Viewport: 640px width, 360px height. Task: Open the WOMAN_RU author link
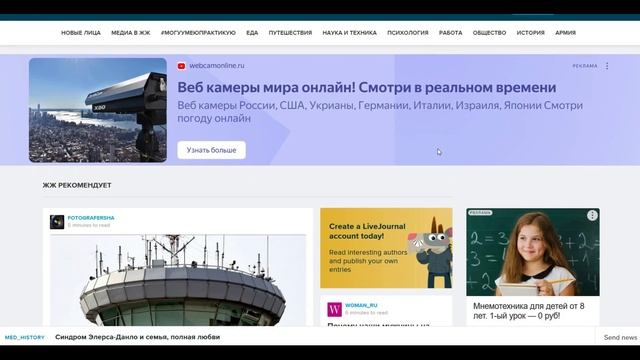(361, 305)
